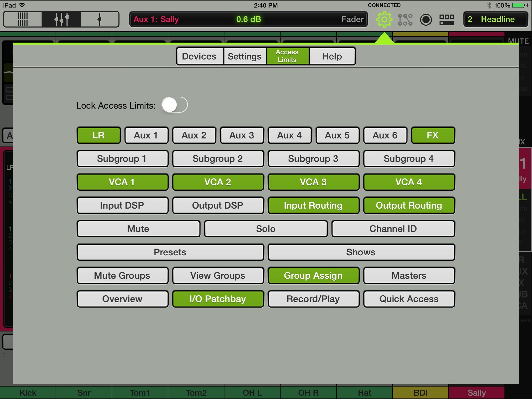Toggle VCA 3 access limit off
The image size is (532, 399).
tap(313, 182)
